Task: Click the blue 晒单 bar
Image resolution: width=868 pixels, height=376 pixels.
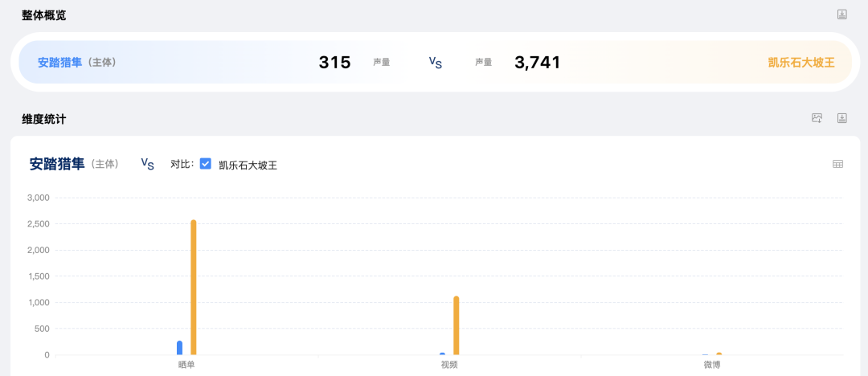Action: coord(179,348)
